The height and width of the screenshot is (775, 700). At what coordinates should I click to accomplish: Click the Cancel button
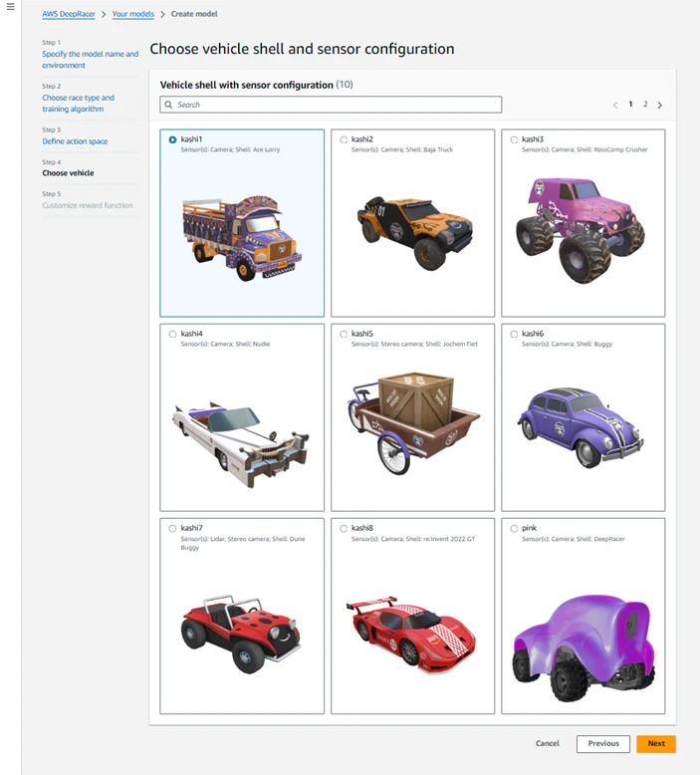click(548, 743)
